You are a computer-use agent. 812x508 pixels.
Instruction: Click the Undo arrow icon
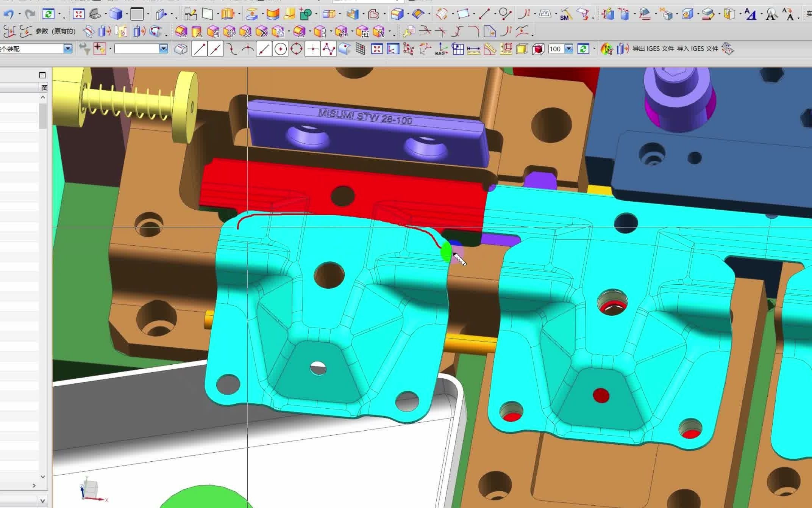pos(9,14)
